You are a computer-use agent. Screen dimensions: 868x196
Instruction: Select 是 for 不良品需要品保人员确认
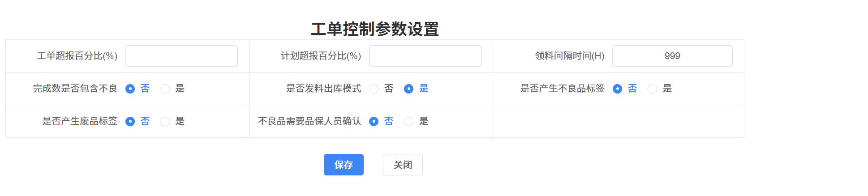point(409,121)
